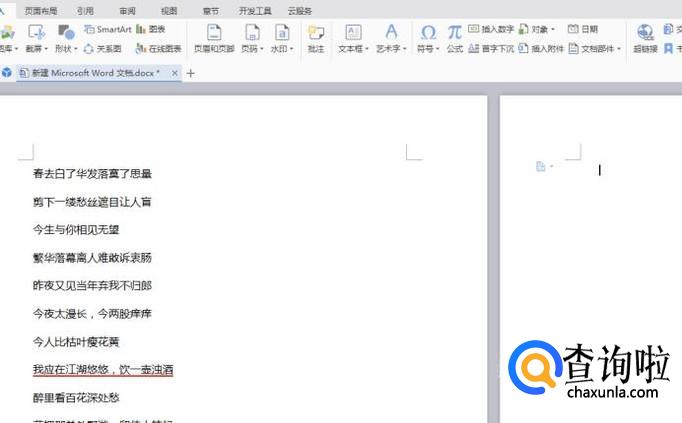Open a new document tab with plus button
Viewport: 682px width, 423px height.
coord(191,73)
